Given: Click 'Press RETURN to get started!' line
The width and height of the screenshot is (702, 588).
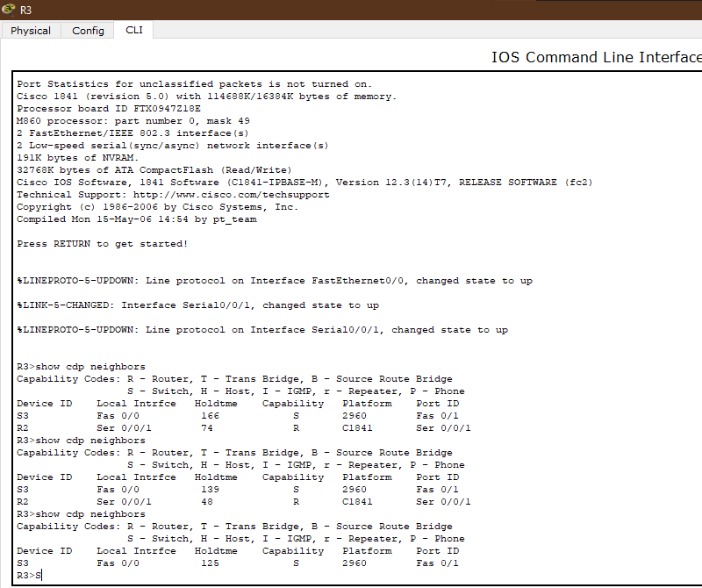Looking at the screenshot, I should 102,244.
